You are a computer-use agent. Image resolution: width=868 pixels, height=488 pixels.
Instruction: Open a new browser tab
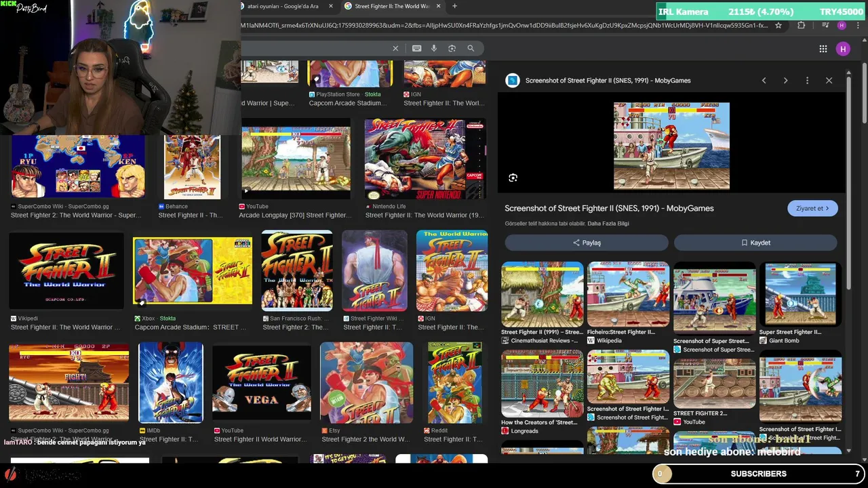[x=454, y=6]
